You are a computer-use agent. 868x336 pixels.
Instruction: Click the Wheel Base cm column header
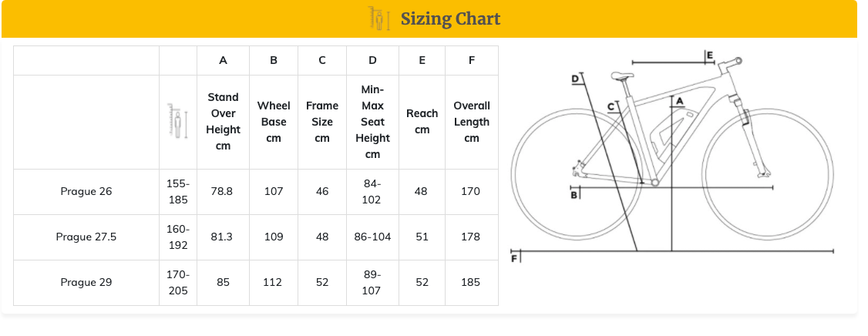tap(274, 122)
